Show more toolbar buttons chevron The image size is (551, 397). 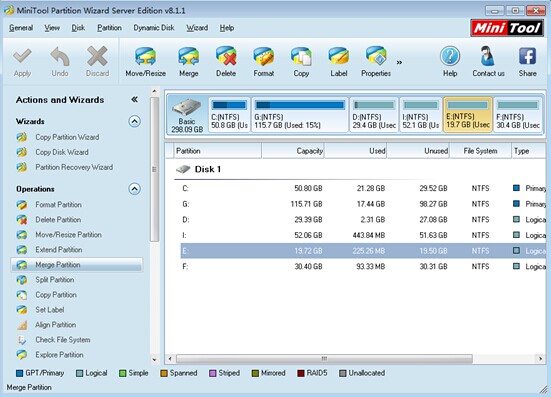[x=399, y=63]
